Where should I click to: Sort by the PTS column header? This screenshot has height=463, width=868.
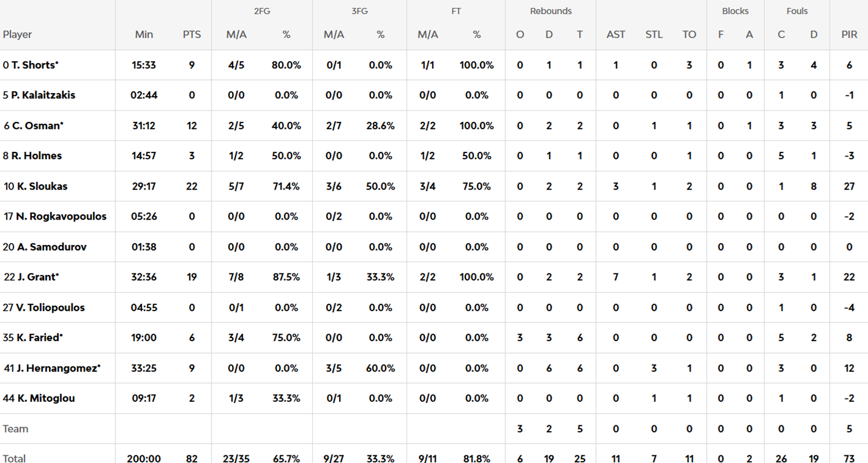pyautogui.click(x=191, y=35)
